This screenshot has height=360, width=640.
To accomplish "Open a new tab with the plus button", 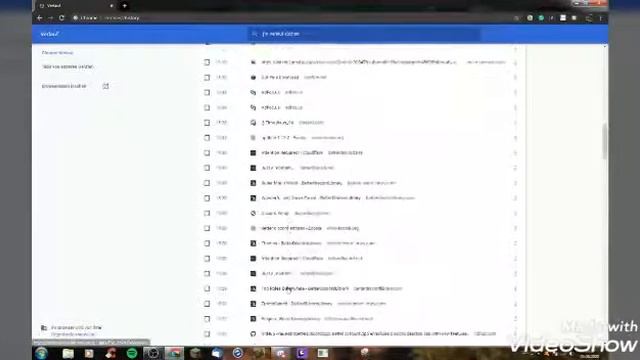I will (x=124, y=6).
